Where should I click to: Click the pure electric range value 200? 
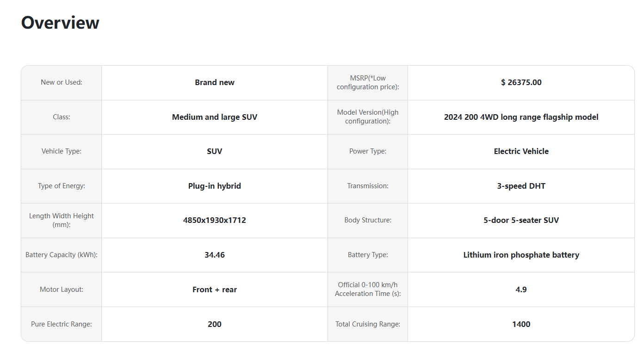click(x=215, y=324)
